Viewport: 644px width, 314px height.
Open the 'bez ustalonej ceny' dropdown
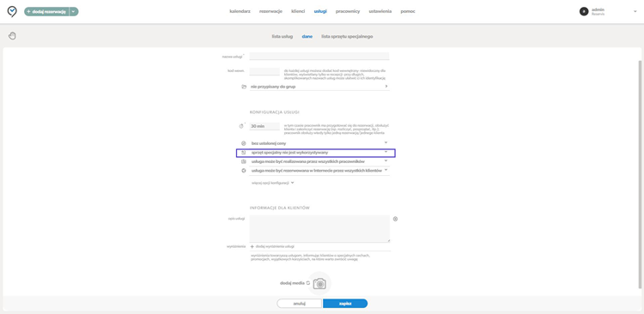pos(319,143)
